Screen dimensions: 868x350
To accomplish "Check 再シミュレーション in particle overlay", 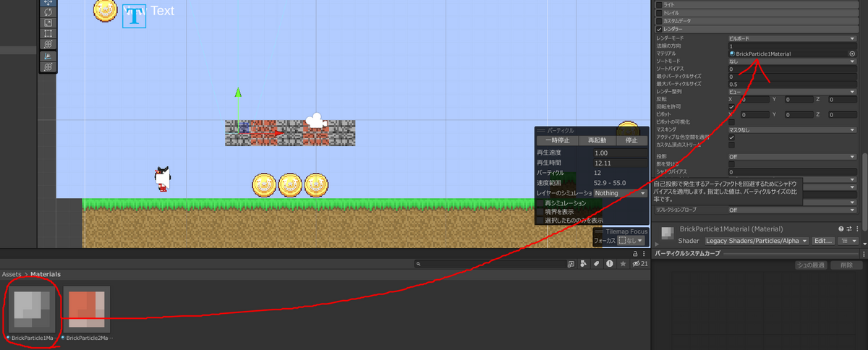I will (x=540, y=203).
